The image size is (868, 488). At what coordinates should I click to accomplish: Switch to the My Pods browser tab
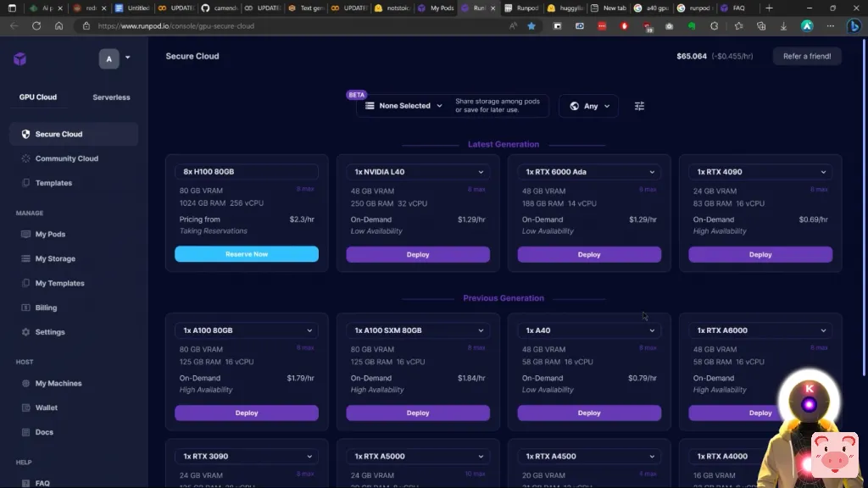(437, 8)
